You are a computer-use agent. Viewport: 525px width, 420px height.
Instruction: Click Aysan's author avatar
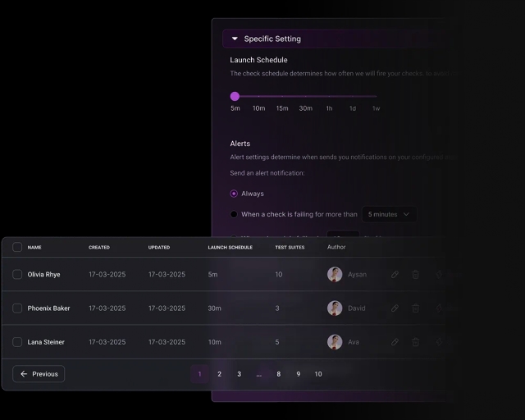[x=335, y=275]
